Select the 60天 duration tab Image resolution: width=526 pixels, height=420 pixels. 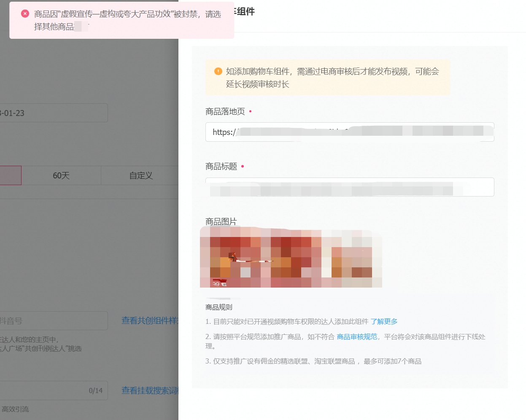point(61,175)
